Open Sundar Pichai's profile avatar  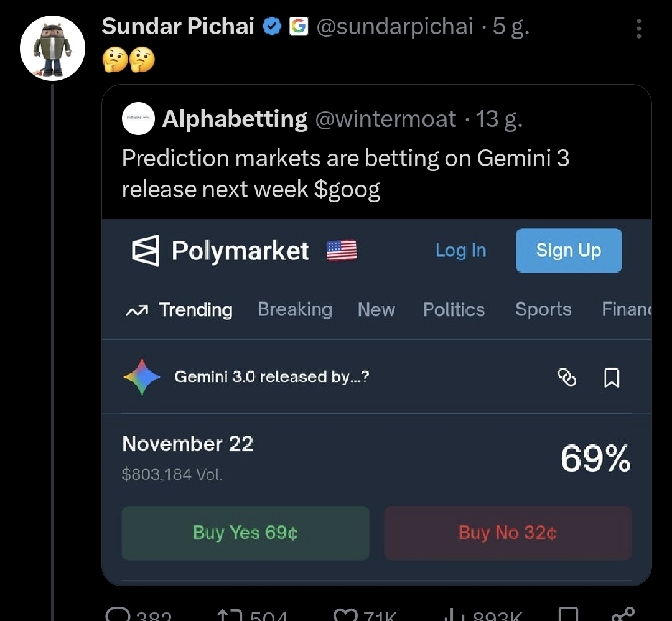pyautogui.click(x=52, y=49)
